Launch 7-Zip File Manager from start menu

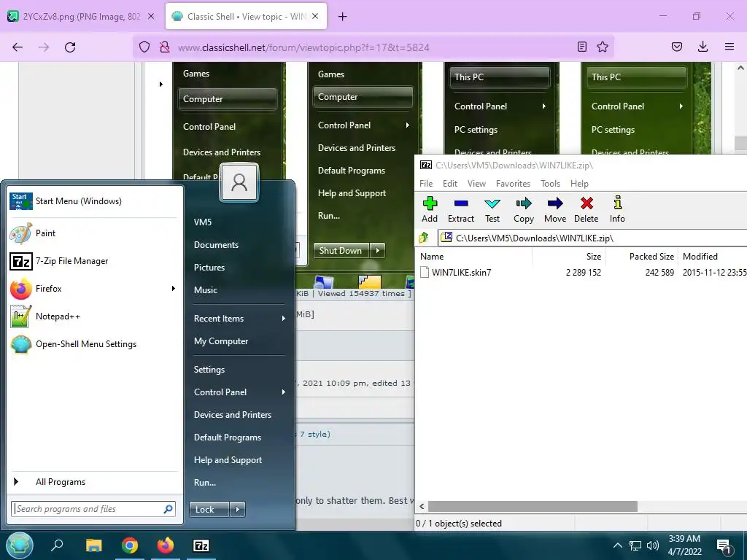pyautogui.click(x=94, y=261)
